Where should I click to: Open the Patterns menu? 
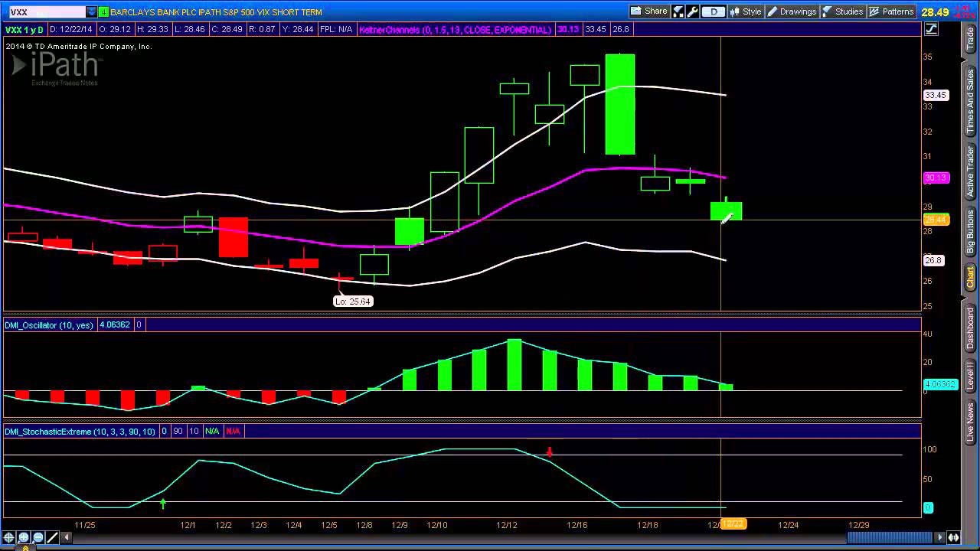click(x=891, y=11)
